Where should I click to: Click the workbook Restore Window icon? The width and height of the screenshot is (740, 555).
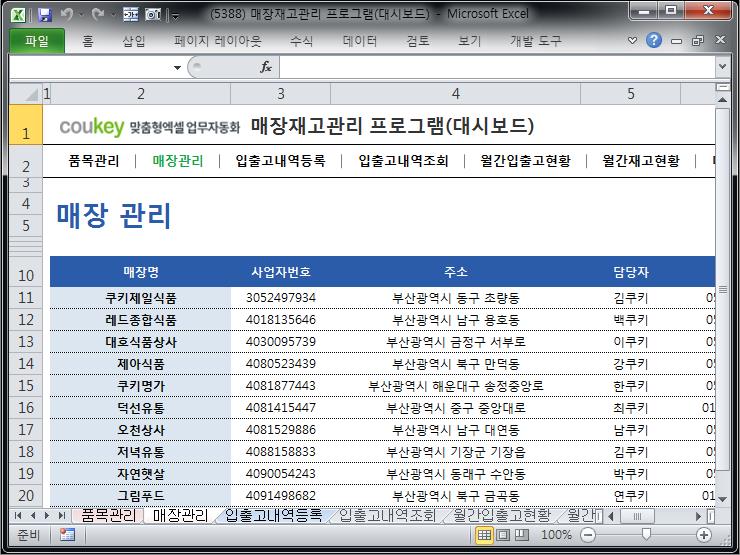698,41
